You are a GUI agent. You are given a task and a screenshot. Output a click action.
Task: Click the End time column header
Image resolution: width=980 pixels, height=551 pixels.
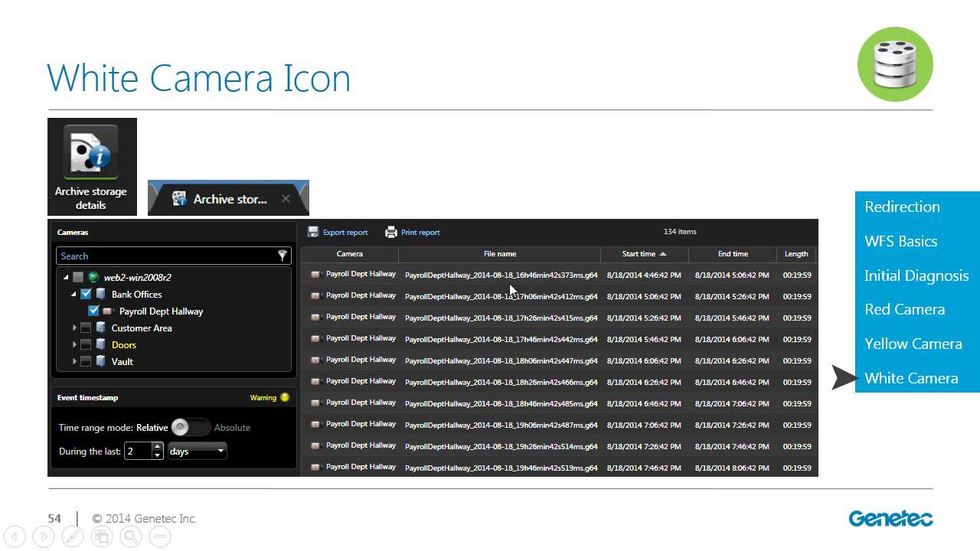pyautogui.click(x=733, y=254)
